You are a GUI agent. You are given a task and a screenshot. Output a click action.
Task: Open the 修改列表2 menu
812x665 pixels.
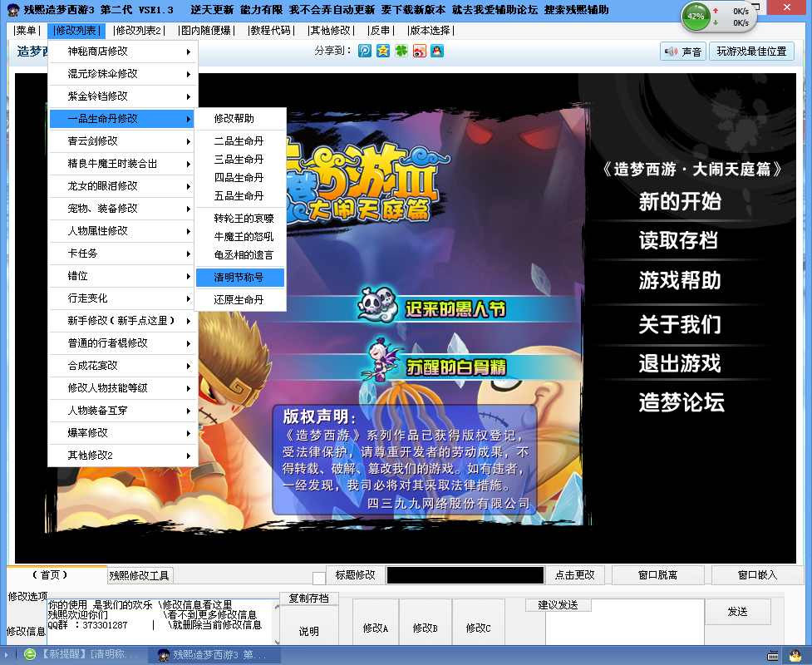[140, 31]
